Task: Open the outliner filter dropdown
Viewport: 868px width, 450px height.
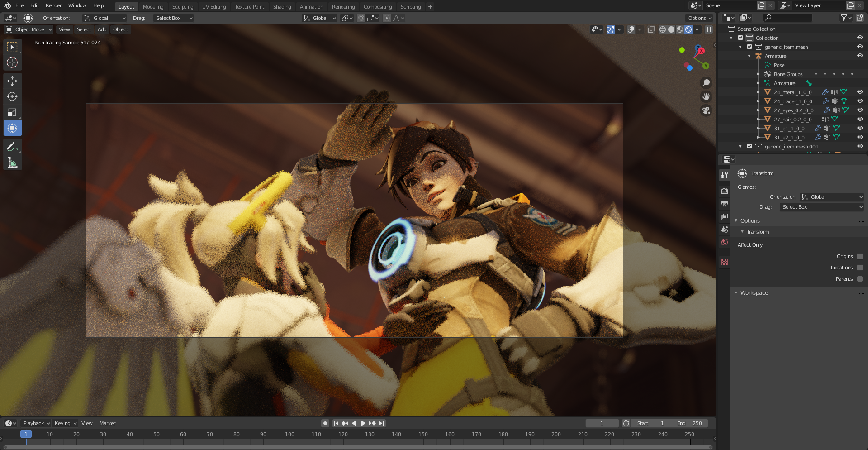Action: point(846,18)
